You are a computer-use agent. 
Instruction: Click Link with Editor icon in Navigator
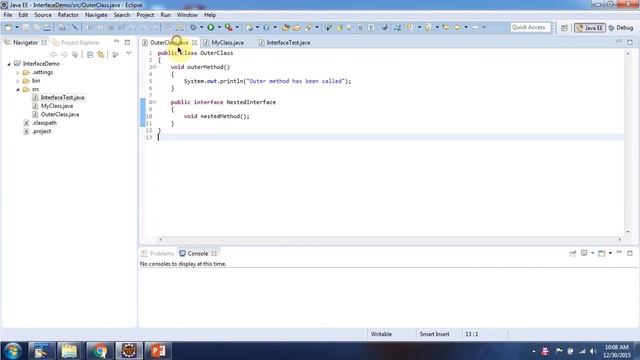click(x=100, y=54)
